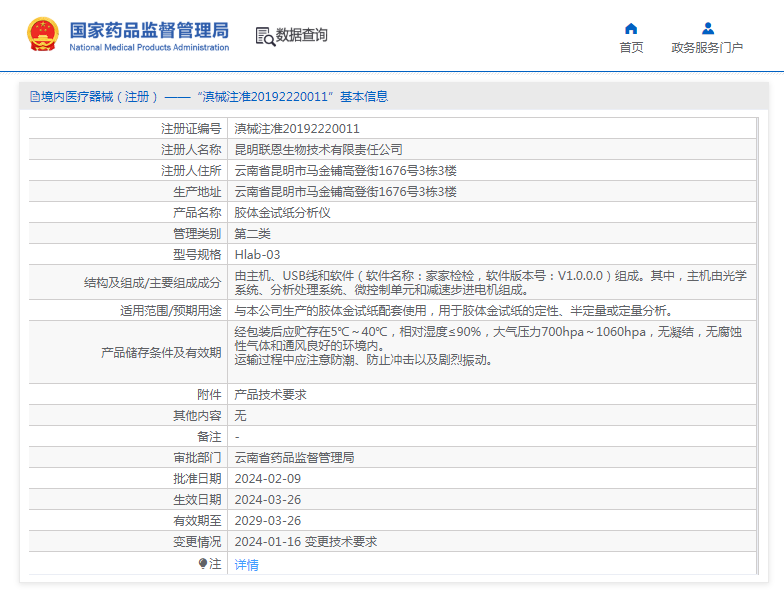Click the 型号规格 row label
Viewport: 784px width, 594px height.
click(x=197, y=255)
